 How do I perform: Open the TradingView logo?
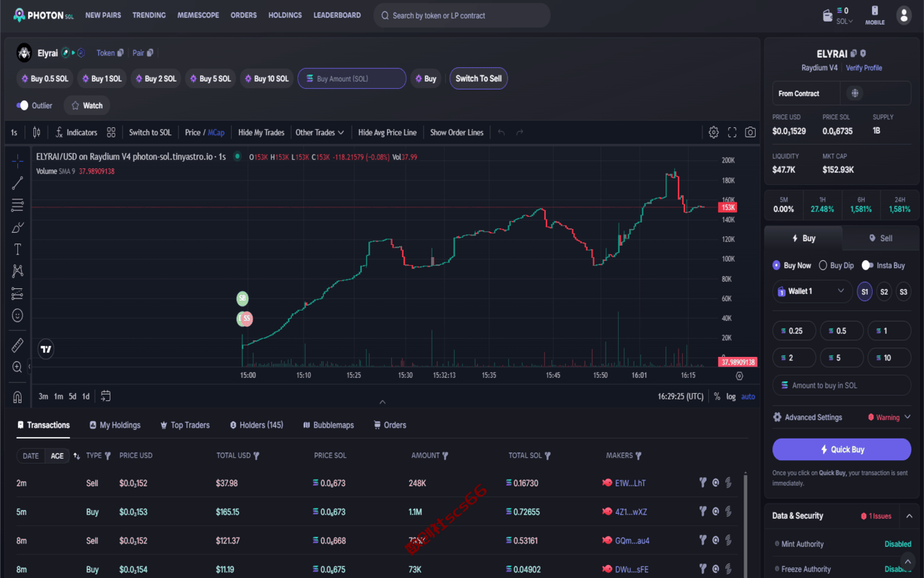click(46, 349)
